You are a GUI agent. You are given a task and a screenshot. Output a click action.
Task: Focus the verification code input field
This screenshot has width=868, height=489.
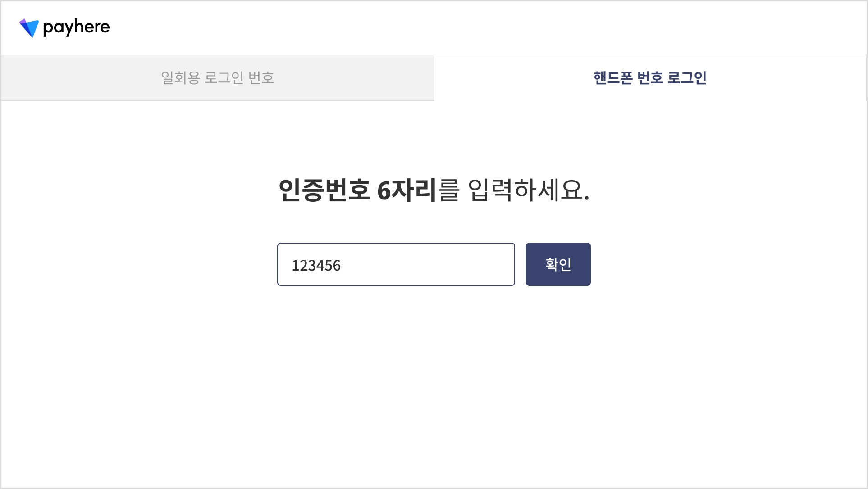396,264
